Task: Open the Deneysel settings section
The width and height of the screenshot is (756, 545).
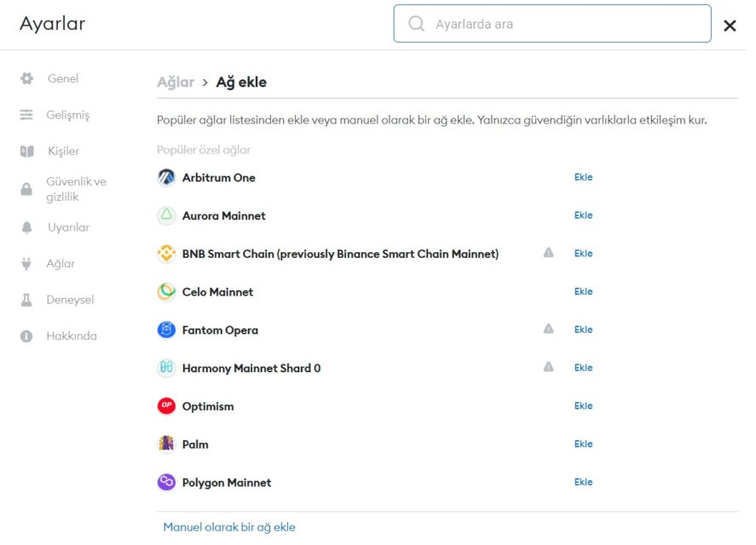Action: 70,300
